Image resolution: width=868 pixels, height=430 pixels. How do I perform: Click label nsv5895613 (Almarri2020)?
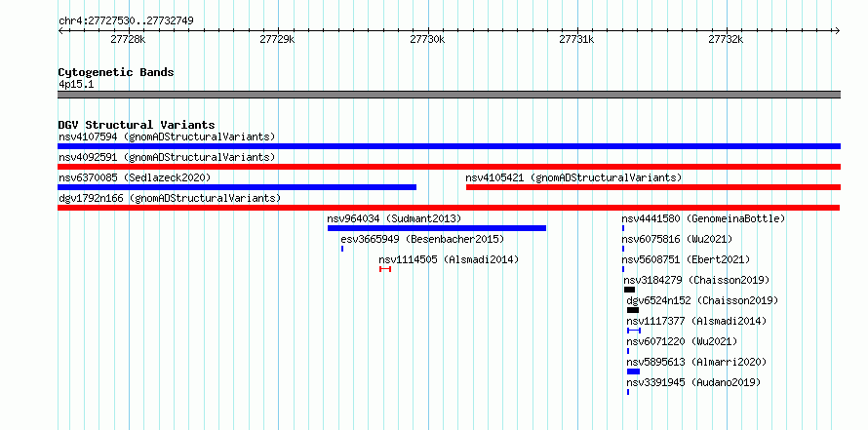697,362
